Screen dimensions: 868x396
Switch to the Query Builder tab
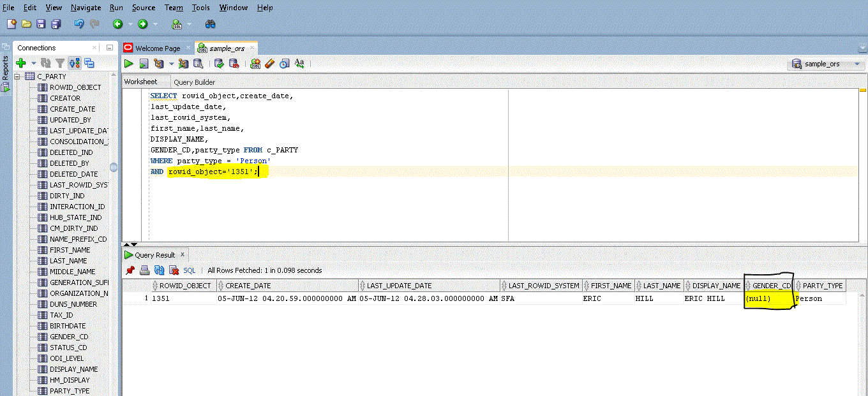coord(195,82)
